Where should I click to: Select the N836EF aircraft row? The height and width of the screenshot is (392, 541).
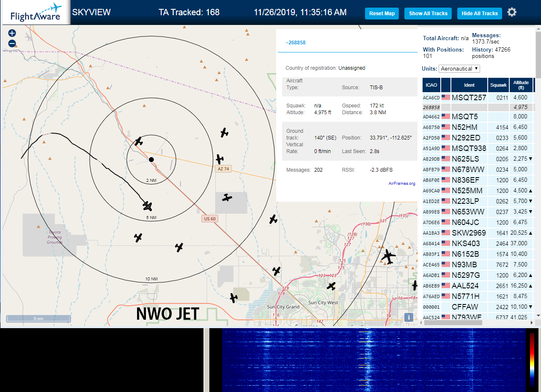478,180
